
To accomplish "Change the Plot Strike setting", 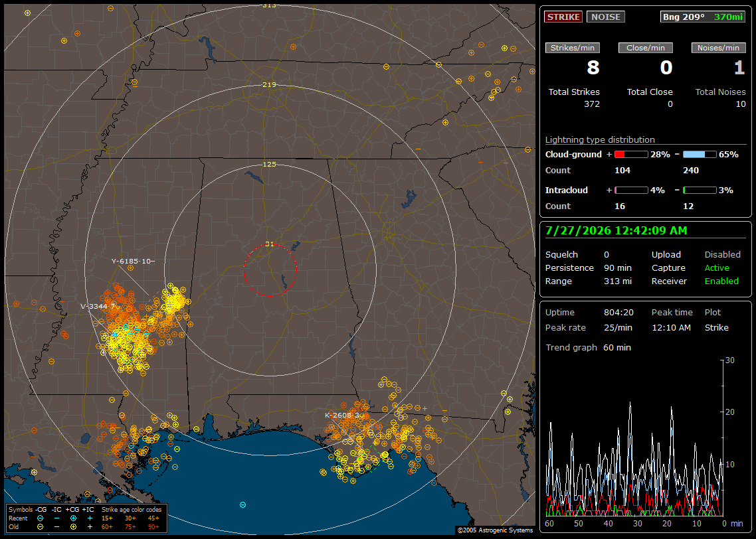I will pos(716,327).
